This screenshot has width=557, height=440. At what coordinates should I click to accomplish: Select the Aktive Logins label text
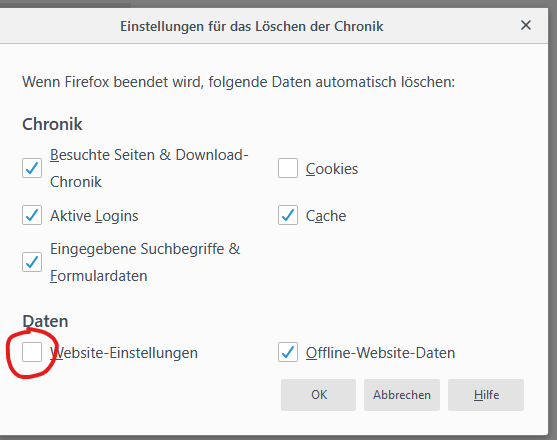(x=94, y=216)
